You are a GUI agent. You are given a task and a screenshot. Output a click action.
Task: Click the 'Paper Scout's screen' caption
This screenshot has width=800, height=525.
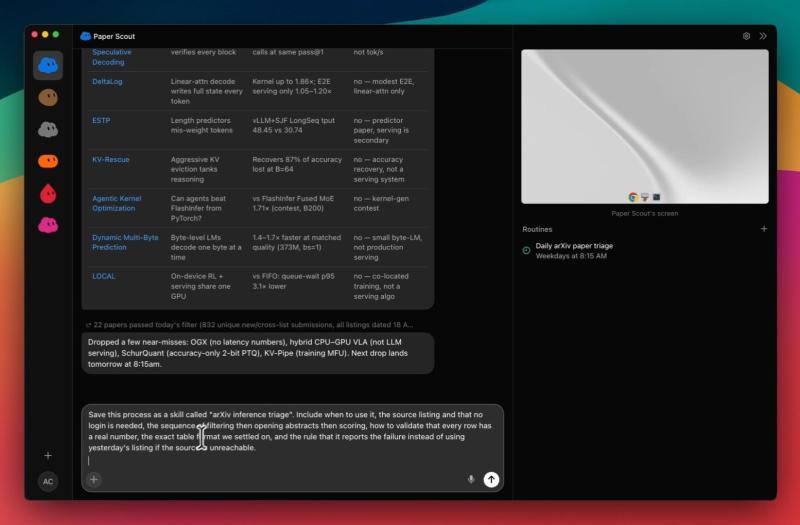tap(644, 214)
